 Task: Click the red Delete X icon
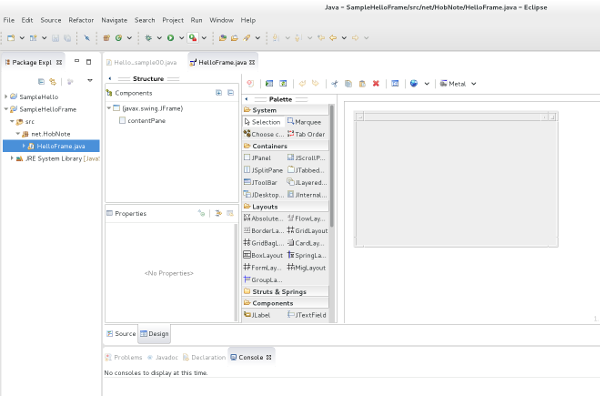[376, 83]
